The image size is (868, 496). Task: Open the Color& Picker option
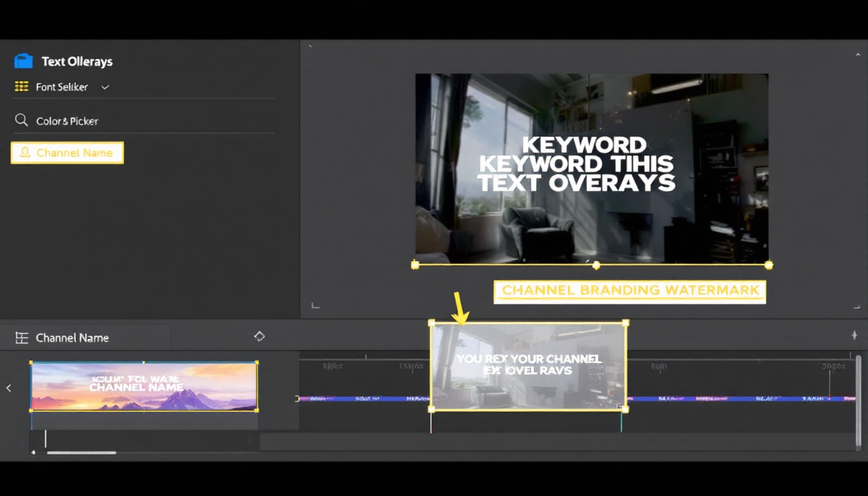pos(67,121)
